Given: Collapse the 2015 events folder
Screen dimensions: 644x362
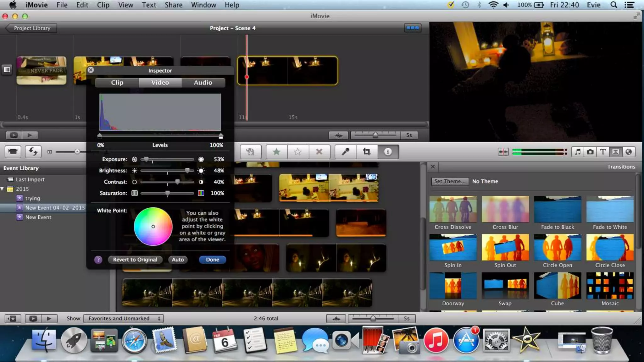Looking at the screenshot, I should point(2,189).
